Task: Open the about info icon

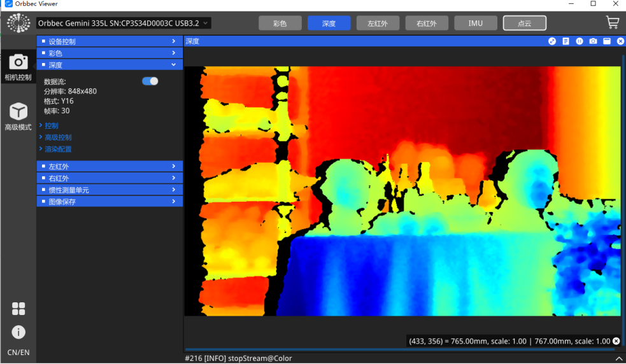Action: [x=18, y=332]
